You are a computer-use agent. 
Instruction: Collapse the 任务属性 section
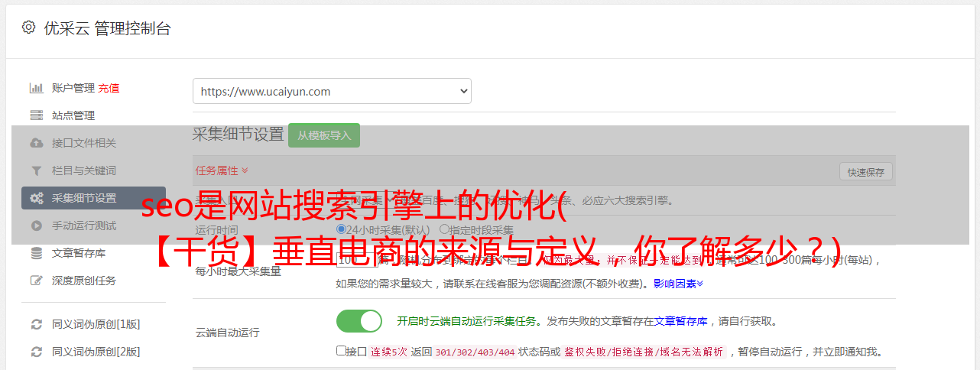(222, 170)
